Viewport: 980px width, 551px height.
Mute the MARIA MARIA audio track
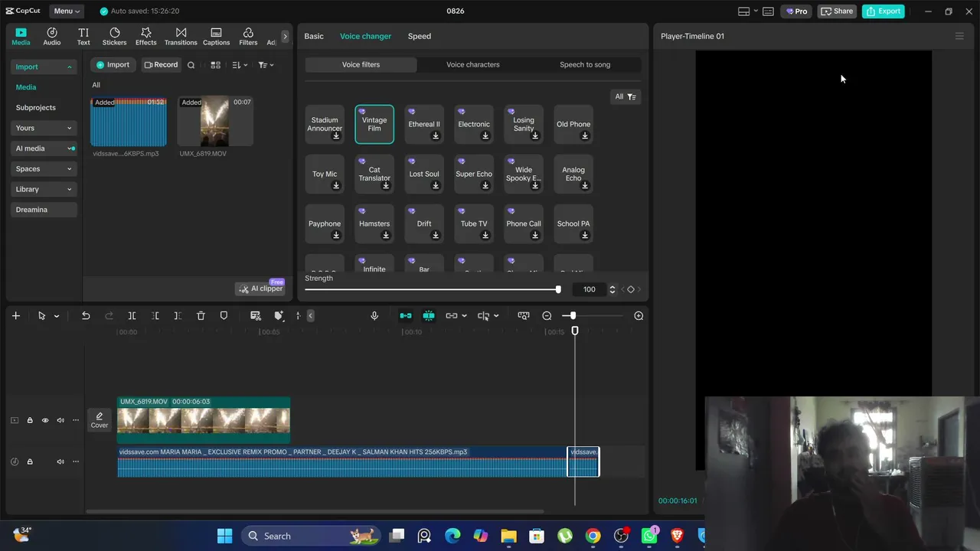pos(60,461)
